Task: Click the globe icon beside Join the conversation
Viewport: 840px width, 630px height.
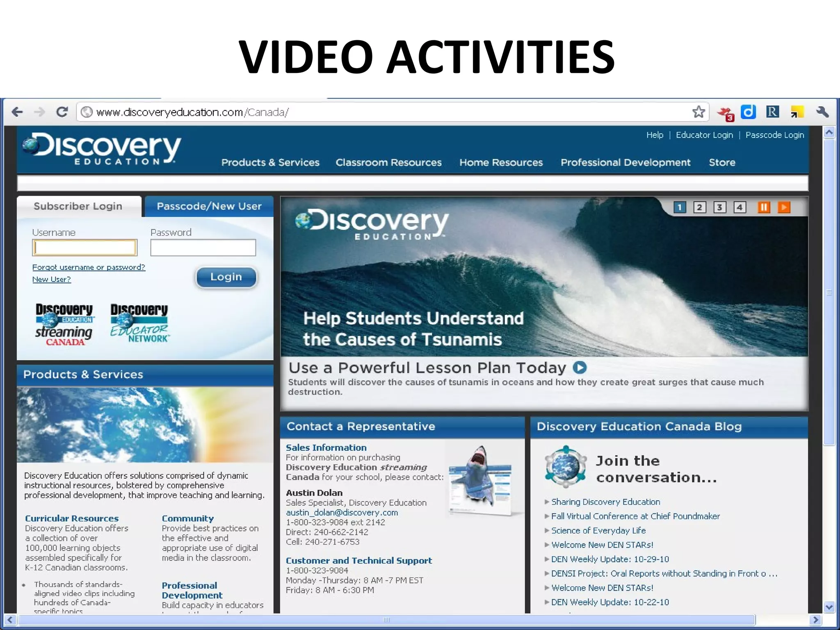Action: coord(566,467)
